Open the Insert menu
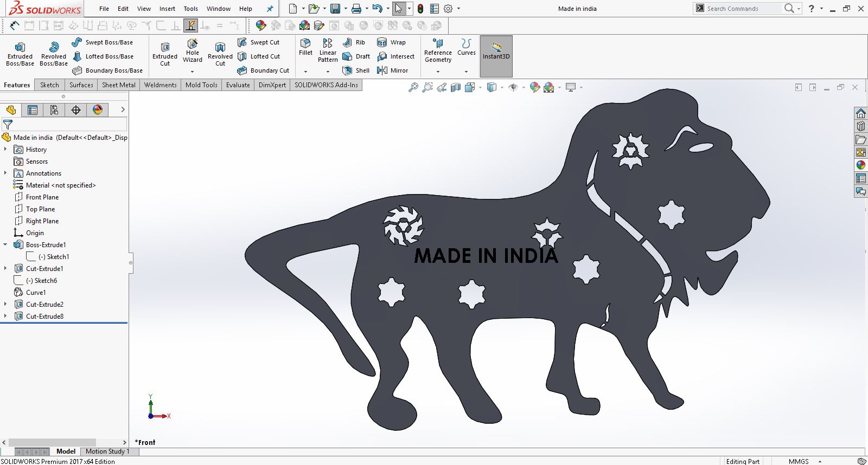This screenshot has width=868, height=465. [167, 9]
